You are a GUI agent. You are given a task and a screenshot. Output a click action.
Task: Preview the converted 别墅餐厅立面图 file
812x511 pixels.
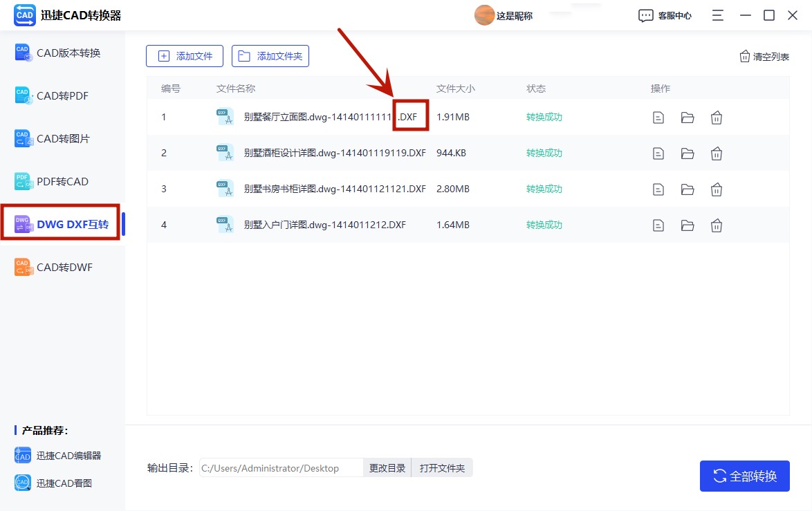pyautogui.click(x=658, y=117)
